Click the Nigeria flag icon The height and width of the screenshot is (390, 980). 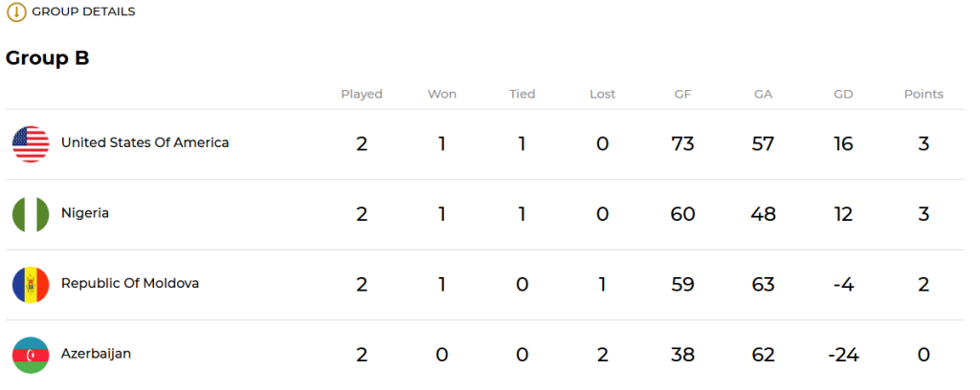point(31,214)
